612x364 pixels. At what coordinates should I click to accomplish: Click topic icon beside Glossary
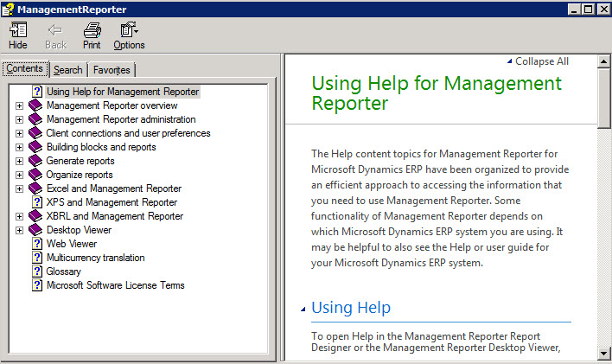(x=37, y=271)
